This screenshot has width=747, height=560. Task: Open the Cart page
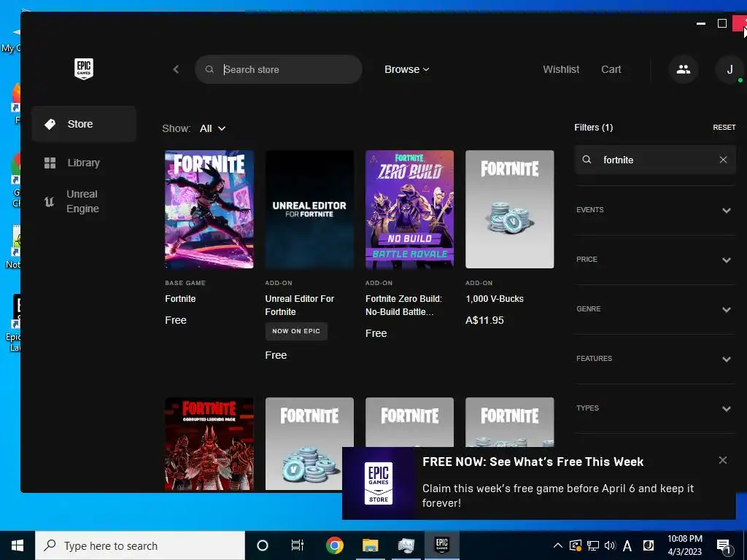611,69
